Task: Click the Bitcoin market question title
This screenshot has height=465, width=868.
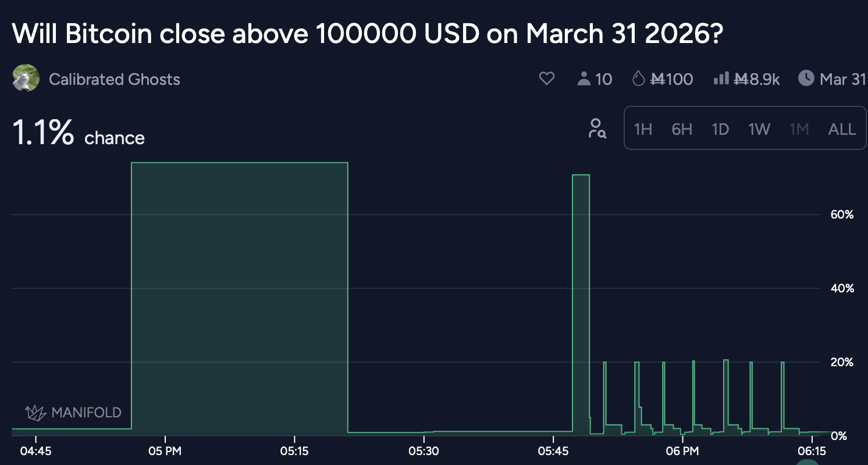Action: [x=368, y=35]
